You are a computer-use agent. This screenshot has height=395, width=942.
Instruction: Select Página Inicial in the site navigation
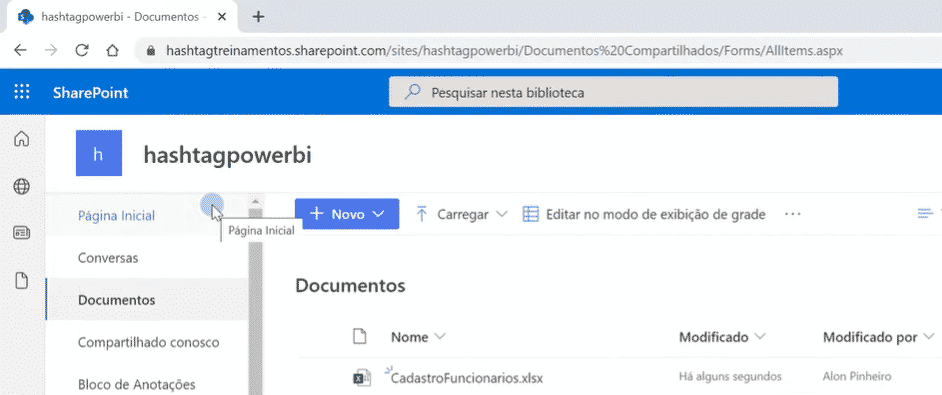pos(117,216)
